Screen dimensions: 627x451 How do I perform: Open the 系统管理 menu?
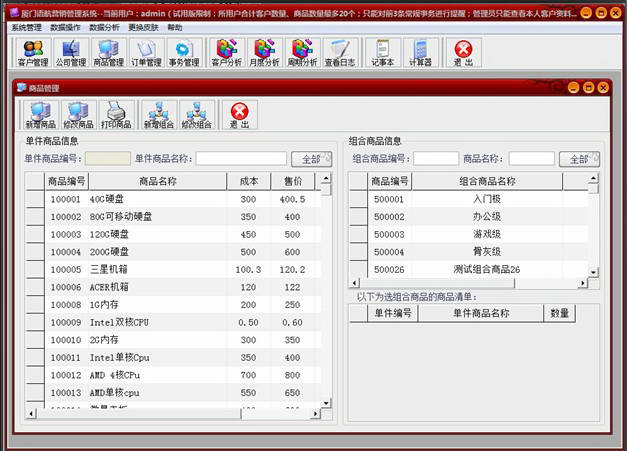pos(26,28)
